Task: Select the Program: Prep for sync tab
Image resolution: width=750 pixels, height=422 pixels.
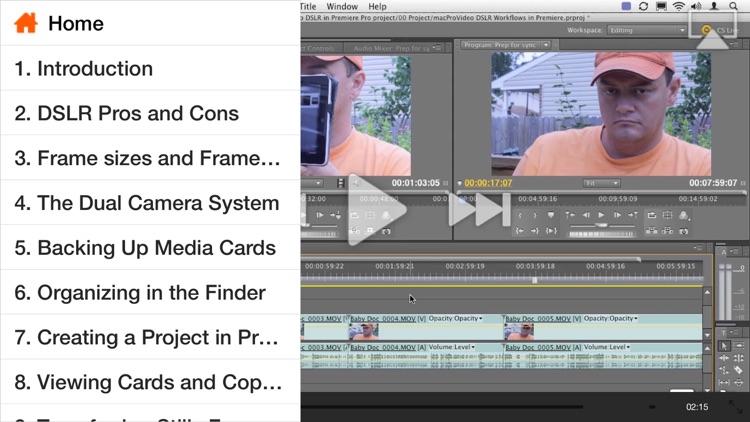Action: [500, 45]
